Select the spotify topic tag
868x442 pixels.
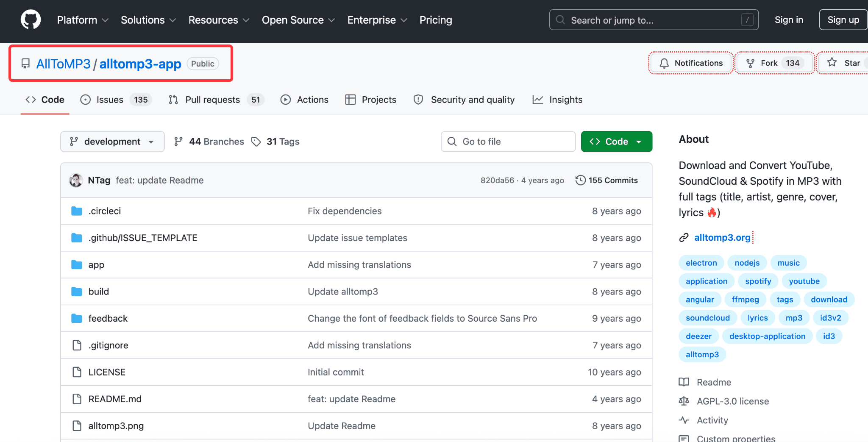[758, 281]
